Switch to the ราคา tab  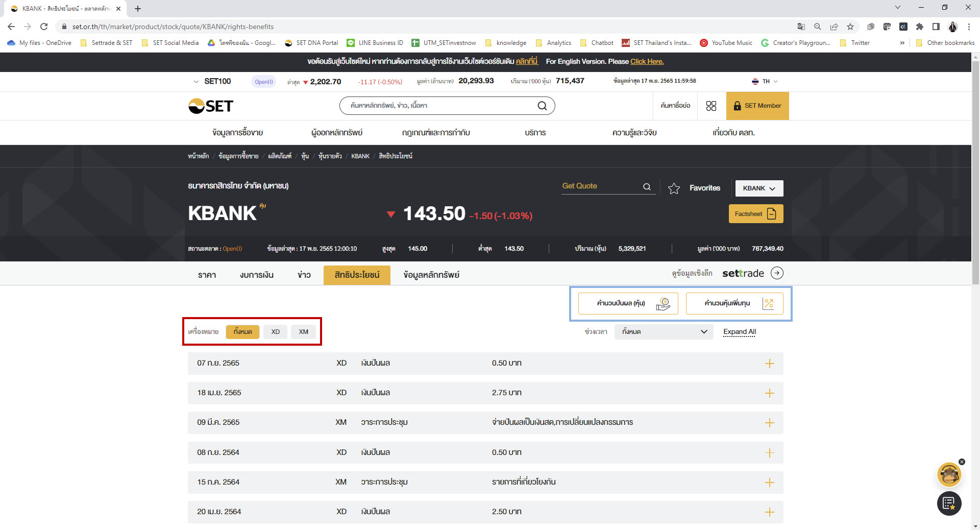(207, 275)
